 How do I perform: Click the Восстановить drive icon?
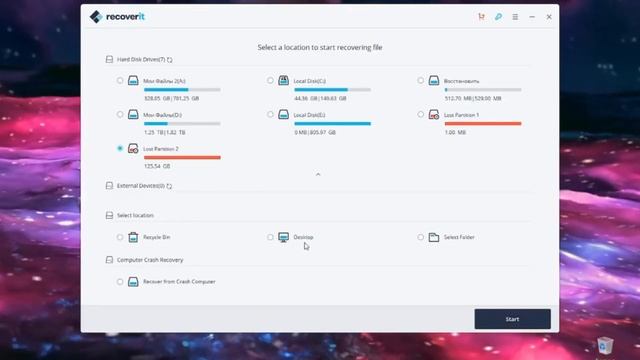[434, 80]
